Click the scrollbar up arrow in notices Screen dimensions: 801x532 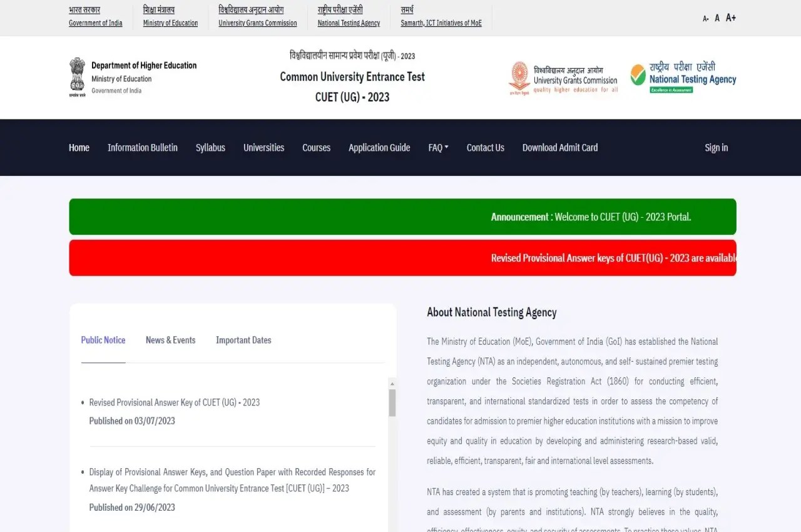[x=392, y=383]
